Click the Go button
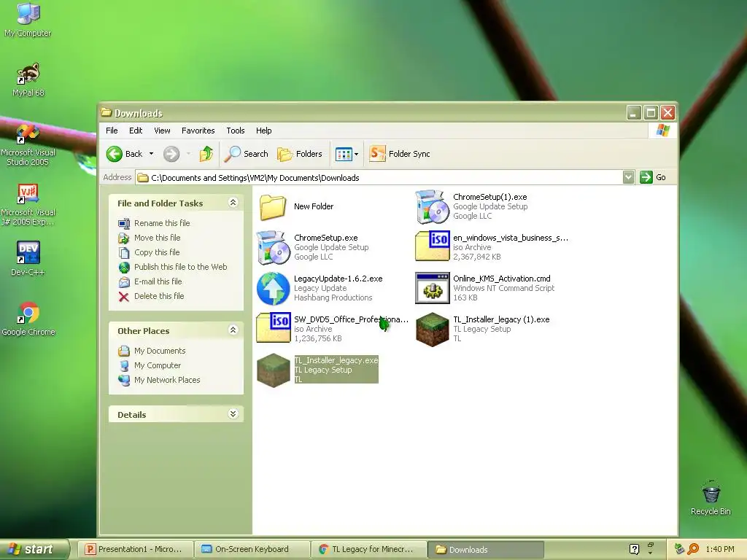Image resolution: width=747 pixels, height=560 pixels. point(653,177)
